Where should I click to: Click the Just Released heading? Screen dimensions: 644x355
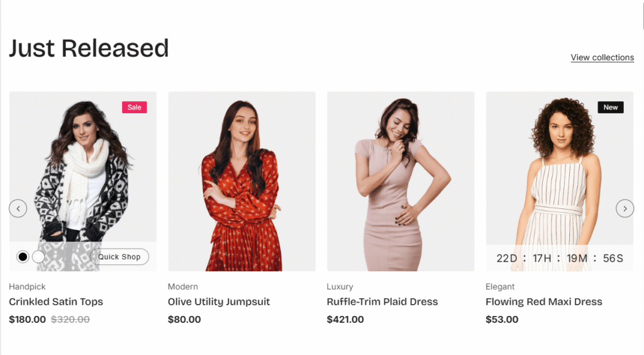tap(89, 48)
